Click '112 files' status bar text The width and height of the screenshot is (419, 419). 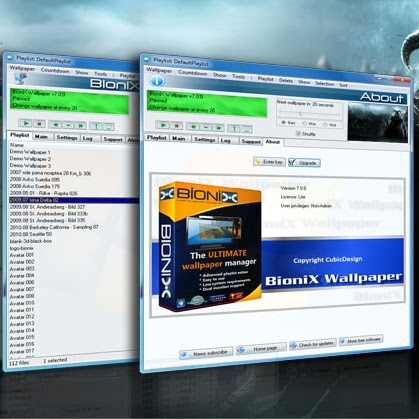pyautogui.click(x=19, y=362)
